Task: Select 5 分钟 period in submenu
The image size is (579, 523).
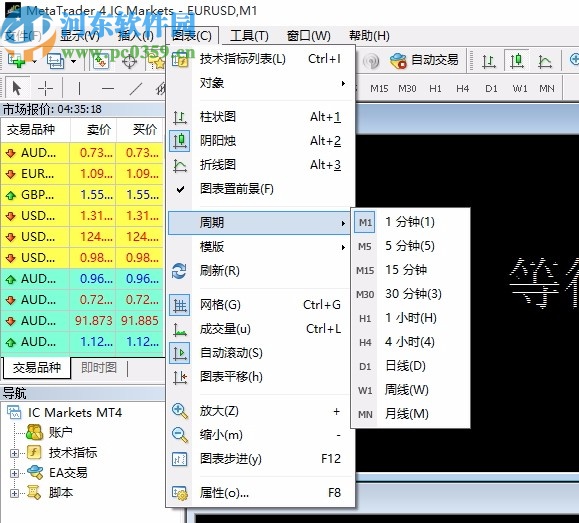Action: click(x=410, y=246)
